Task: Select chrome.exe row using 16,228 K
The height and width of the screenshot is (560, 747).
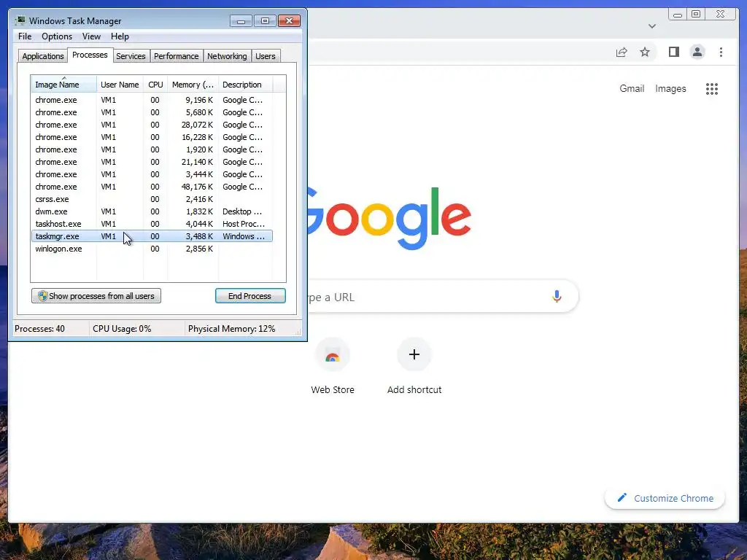Action: coord(152,137)
